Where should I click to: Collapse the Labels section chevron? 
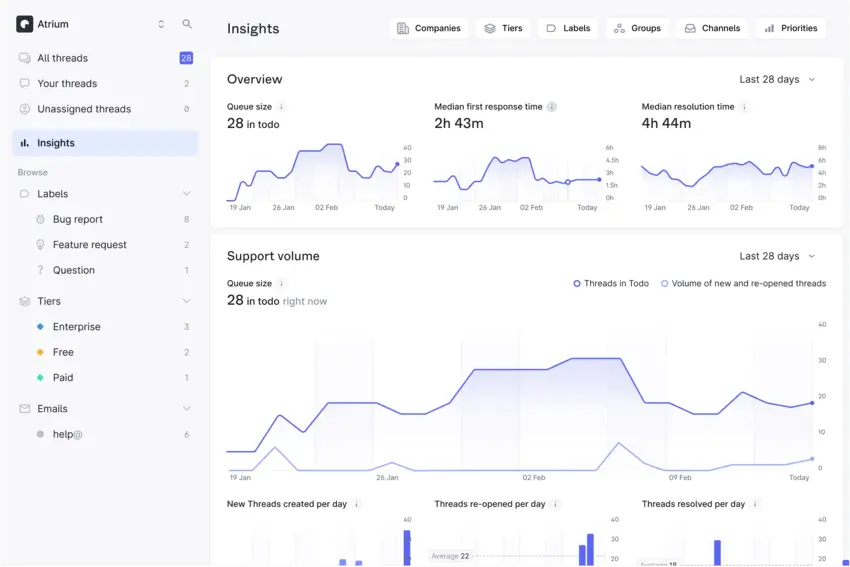pyautogui.click(x=186, y=194)
